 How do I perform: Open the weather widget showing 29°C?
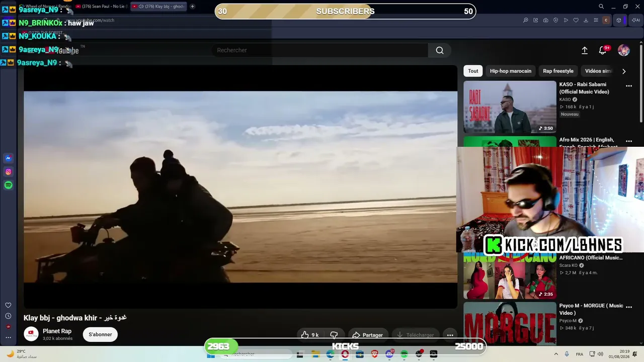pos(22,354)
